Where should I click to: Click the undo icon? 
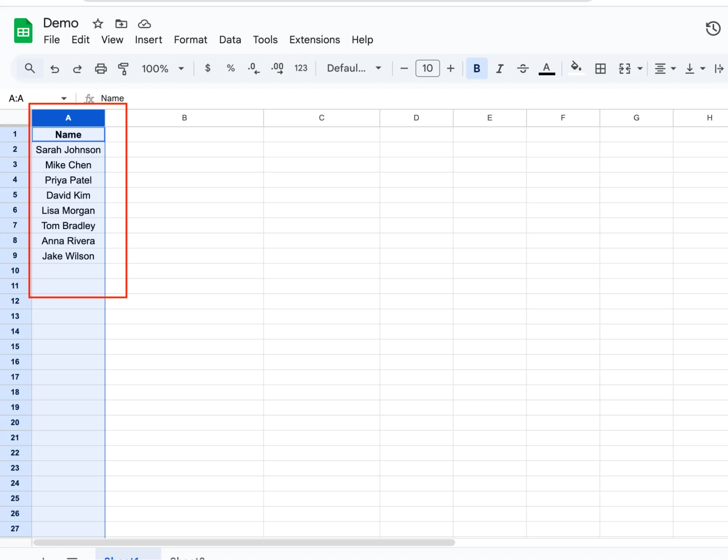coord(55,68)
